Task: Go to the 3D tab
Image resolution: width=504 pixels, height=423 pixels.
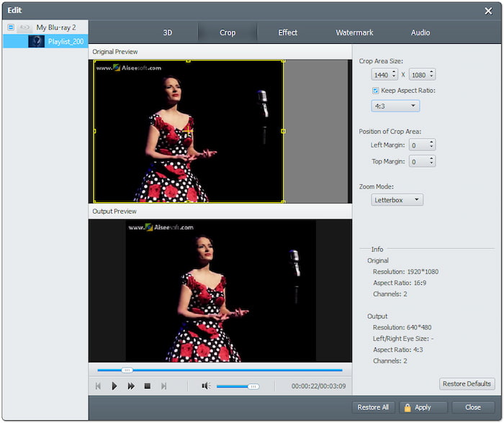Action: (x=168, y=32)
